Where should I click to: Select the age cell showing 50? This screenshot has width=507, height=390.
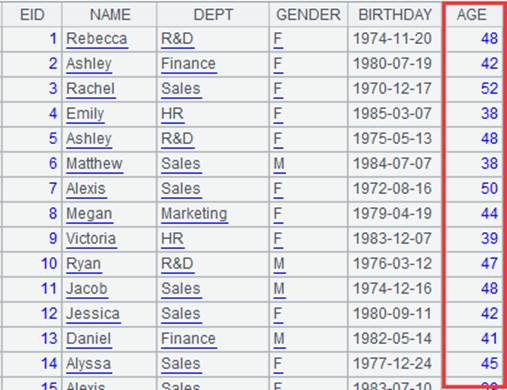pos(489,189)
